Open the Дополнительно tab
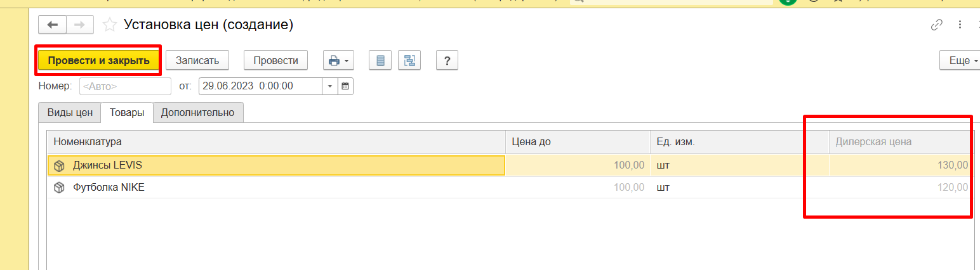980x270 pixels. (198, 113)
